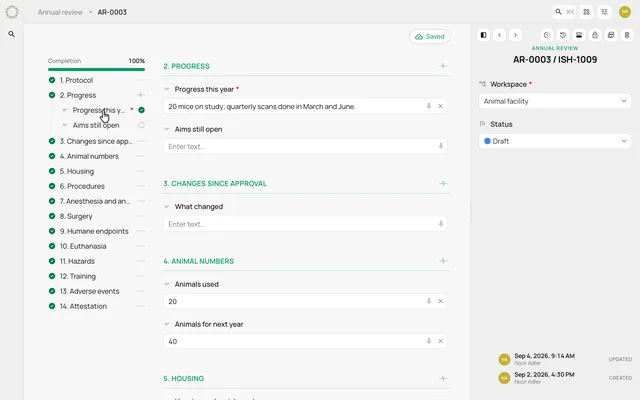
Task: Open the global search box in the header
Action: 564,12
